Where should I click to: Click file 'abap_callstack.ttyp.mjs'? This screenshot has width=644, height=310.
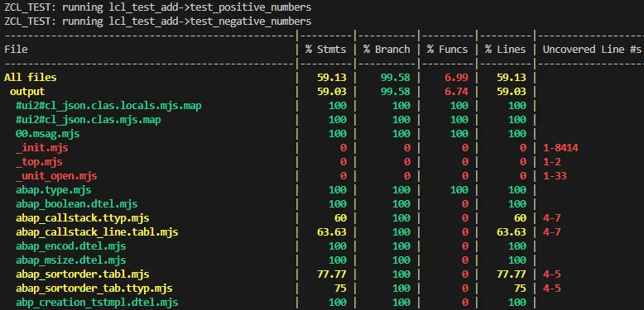click(x=83, y=218)
